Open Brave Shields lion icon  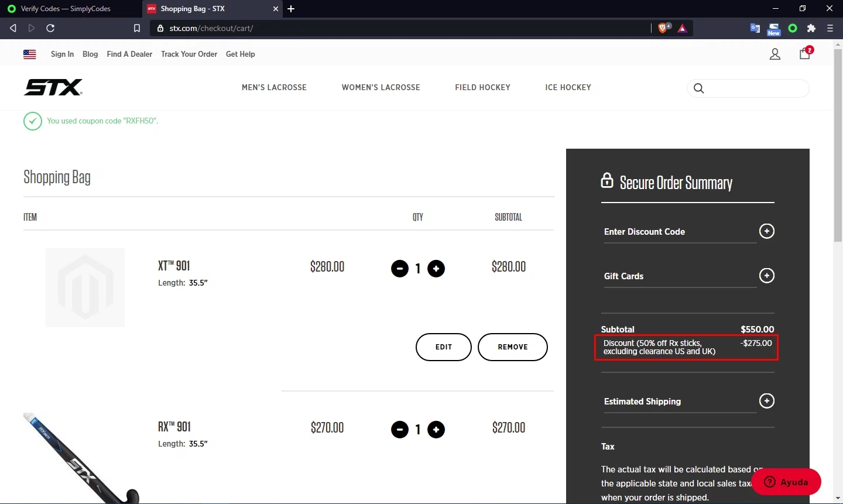click(x=663, y=28)
